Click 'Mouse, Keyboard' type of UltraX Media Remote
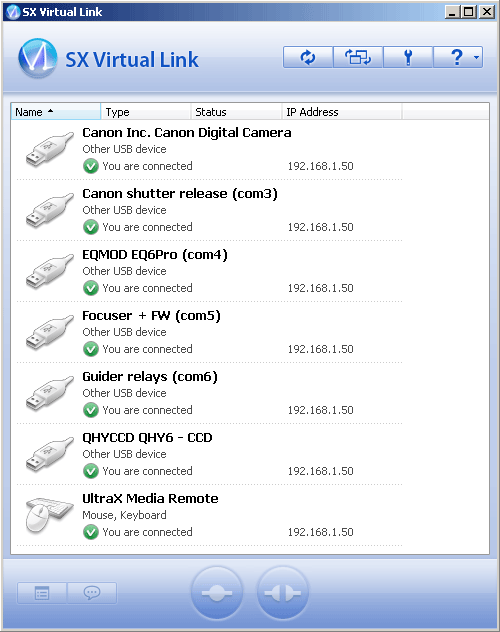The height and width of the screenshot is (632, 500). coord(124,515)
